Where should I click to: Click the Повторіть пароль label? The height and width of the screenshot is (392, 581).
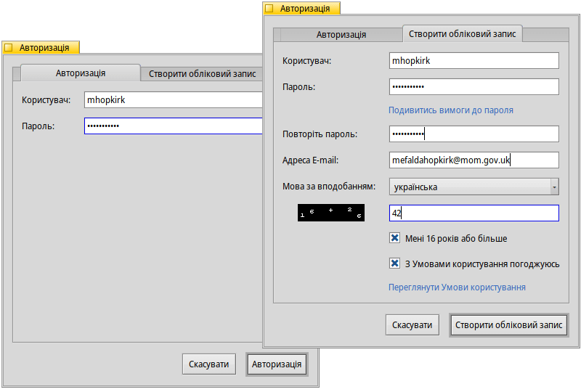pos(320,134)
